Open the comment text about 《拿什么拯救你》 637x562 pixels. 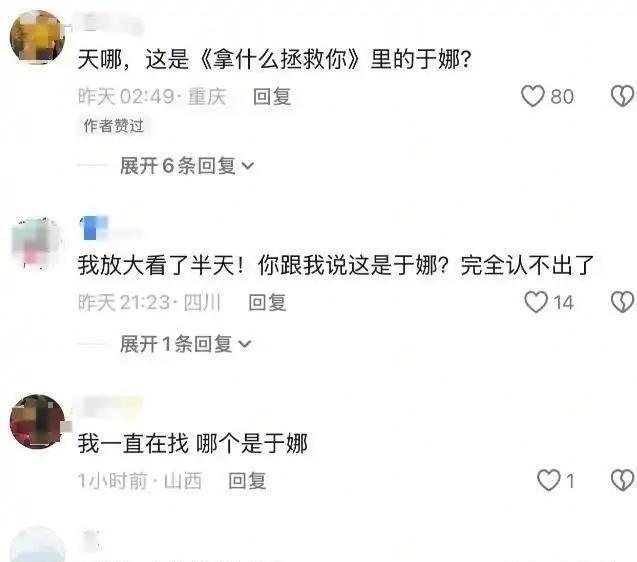click(275, 59)
